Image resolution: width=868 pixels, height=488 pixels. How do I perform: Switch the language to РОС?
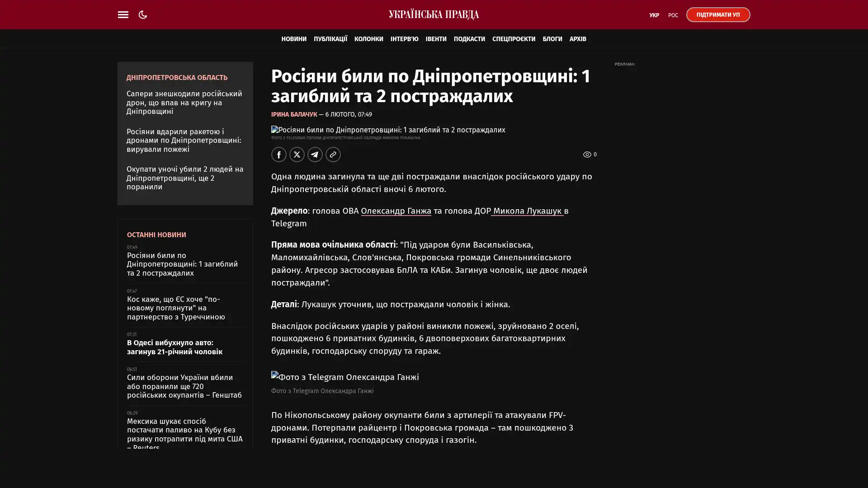pos(673,15)
